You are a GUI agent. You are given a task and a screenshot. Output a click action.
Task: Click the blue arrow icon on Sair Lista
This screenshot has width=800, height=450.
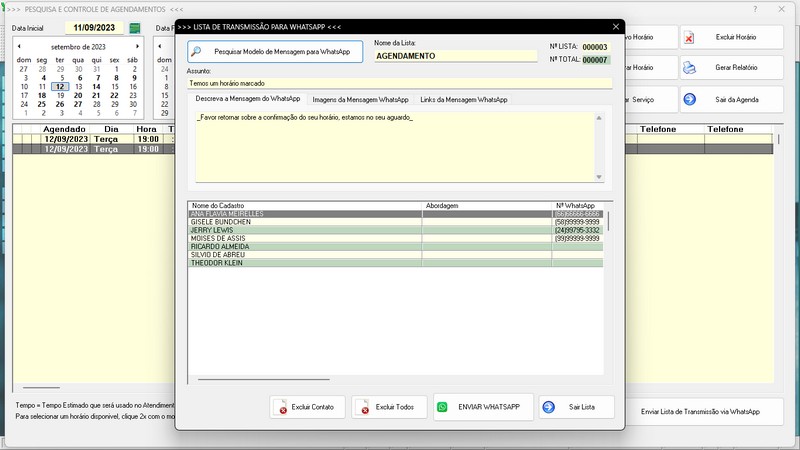(x=550, y=408)
